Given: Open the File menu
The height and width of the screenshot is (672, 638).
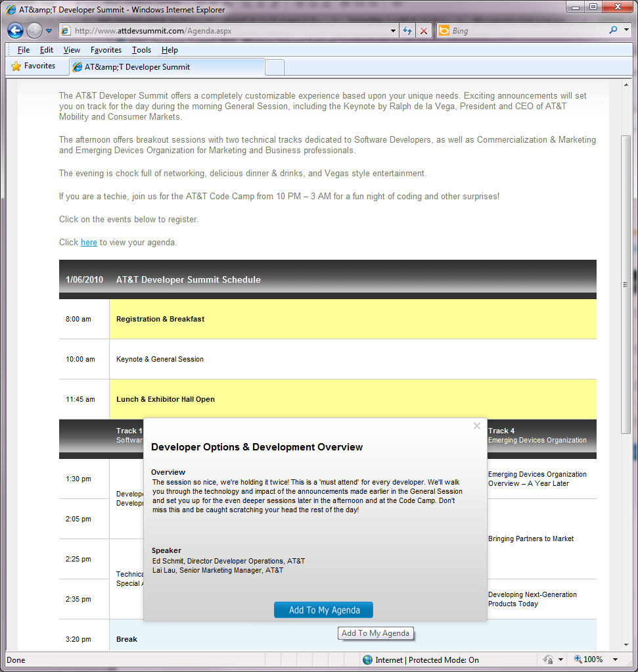Looking at the screenshot, I should (24, 50).
